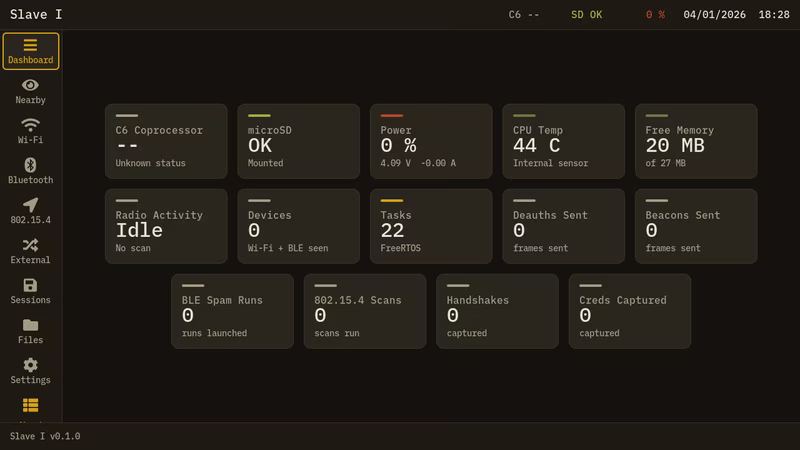This screenshot has width=800, height=450.
Task: Click the 'scans run' text
Action: pyautogui.click(x=337, y=333)
